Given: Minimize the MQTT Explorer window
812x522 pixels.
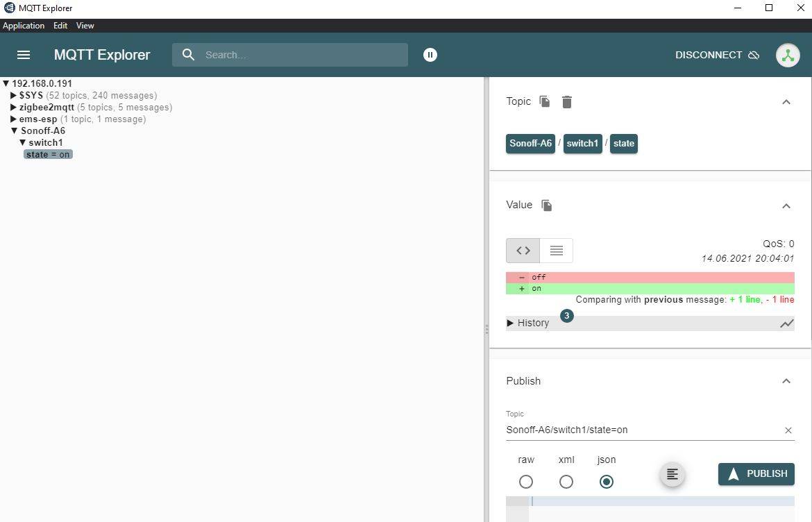Looking at the screenshot, I should point(738,8).
